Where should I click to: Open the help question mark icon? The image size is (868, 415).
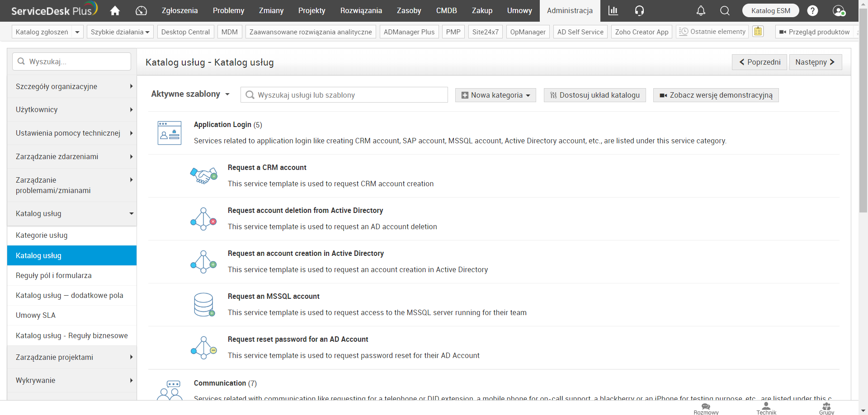[812, 10]
